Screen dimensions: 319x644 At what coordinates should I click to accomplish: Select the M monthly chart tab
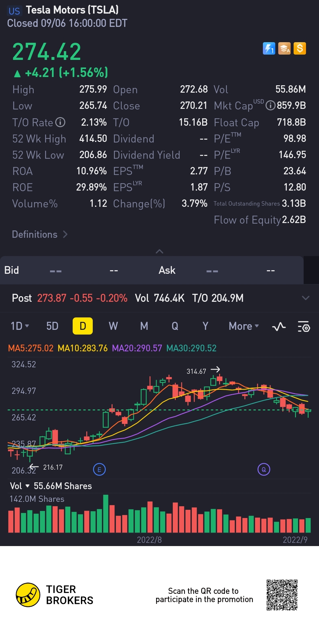144,326
